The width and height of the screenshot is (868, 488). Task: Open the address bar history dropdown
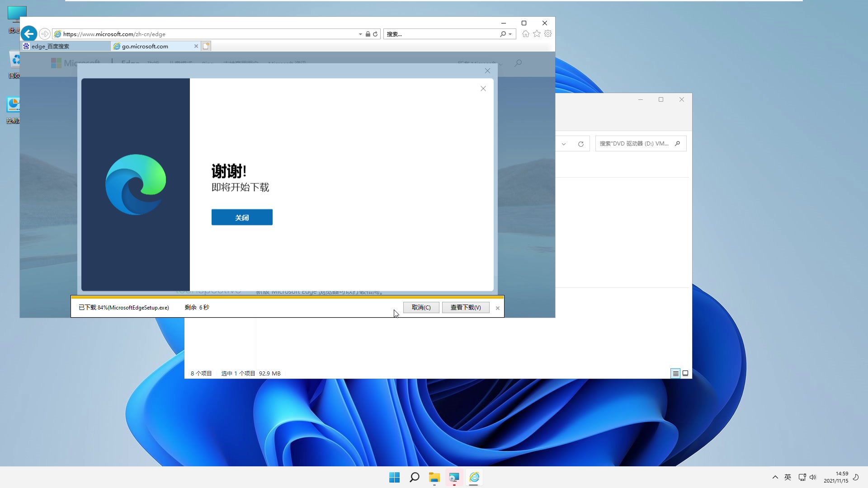pos(359,33)
